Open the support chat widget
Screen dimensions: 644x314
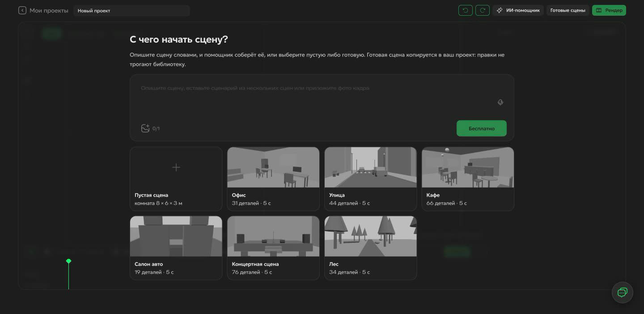coord(622,292)
